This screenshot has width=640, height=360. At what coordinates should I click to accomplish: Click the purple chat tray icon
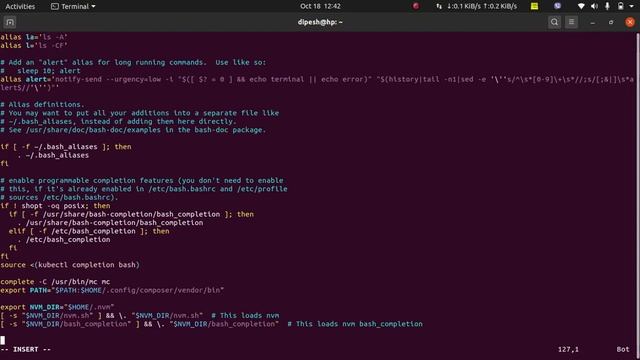(557, 6)
